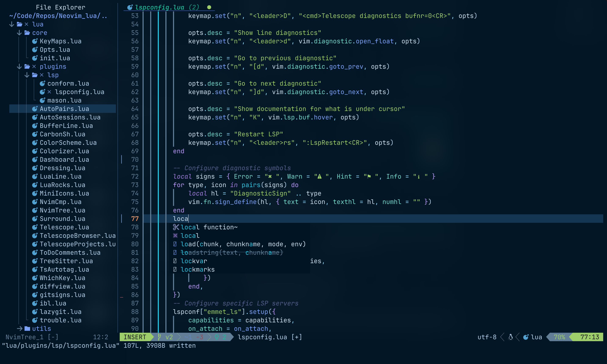
Task: Click the closed folder icon next to utils
Action: click(x=27, y=328)
